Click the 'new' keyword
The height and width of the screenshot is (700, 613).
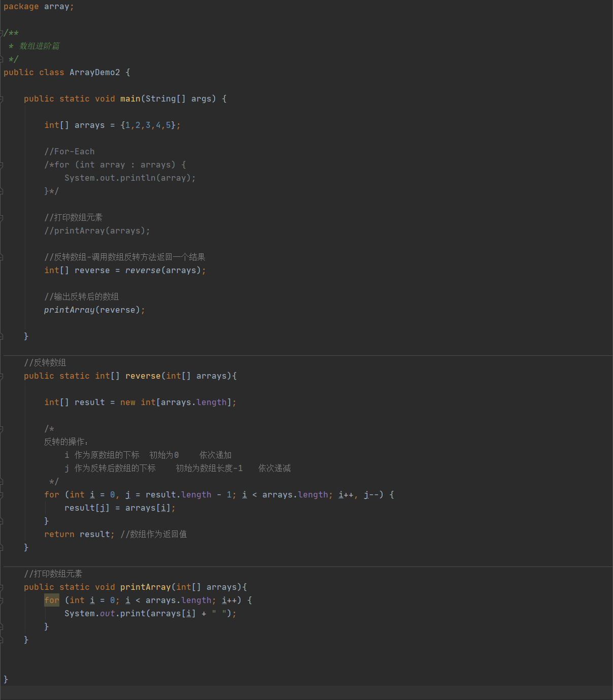click(x=128, y=403)
